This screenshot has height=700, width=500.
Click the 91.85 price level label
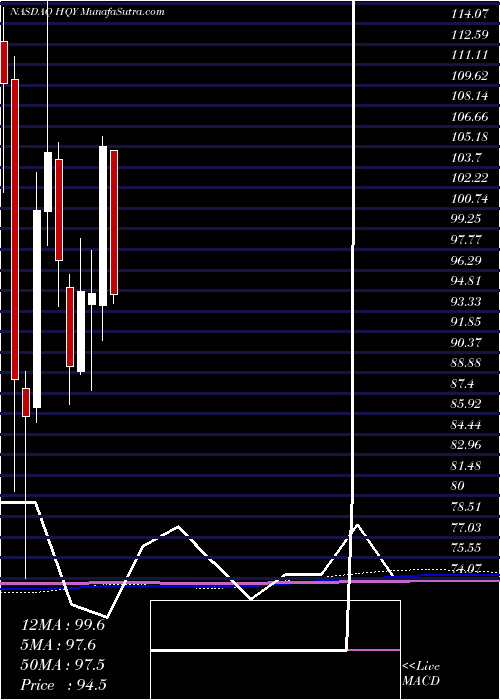point(466,323)
